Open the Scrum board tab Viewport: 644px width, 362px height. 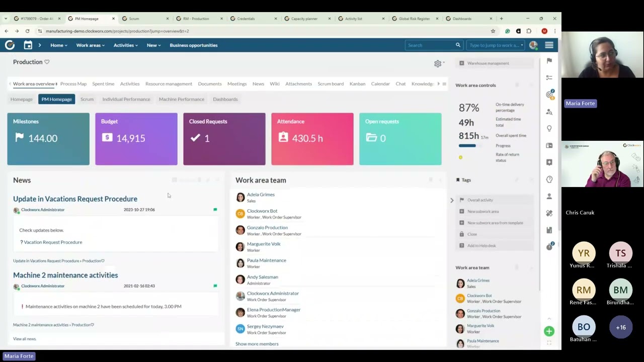[x=331, y=84]
